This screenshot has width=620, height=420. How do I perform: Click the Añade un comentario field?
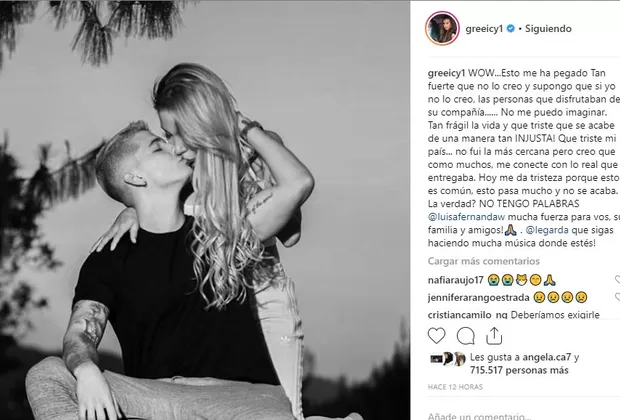click(x=523, y=415)
